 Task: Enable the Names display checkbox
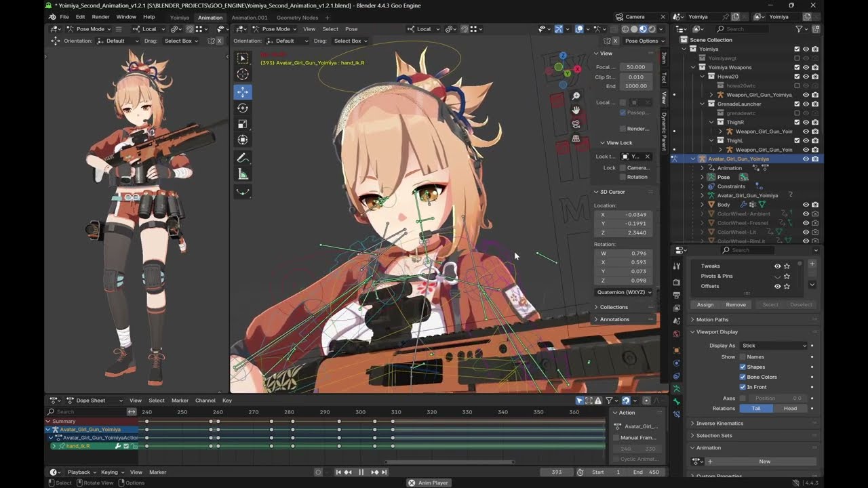click(x=743, y=357)
